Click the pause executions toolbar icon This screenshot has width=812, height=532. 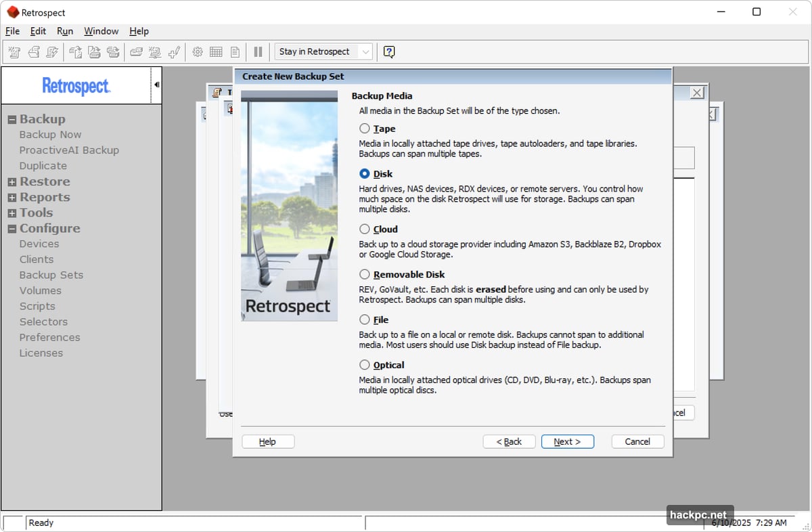pos(258,51)
